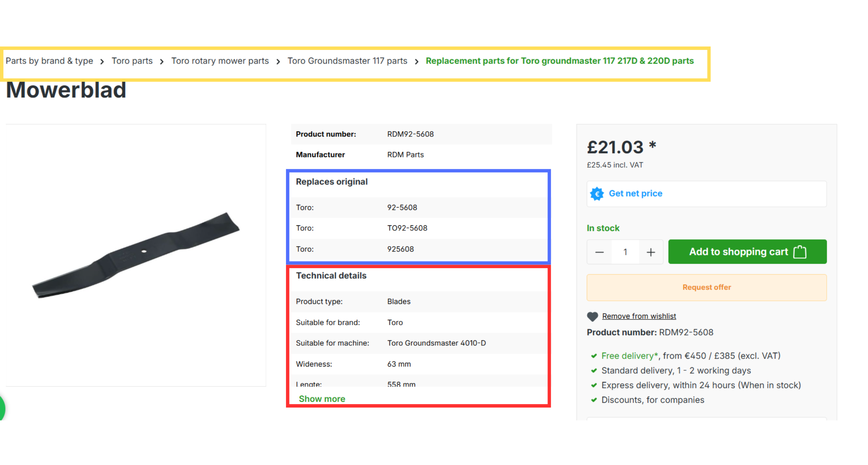Click 'Replaces original' section heading

click(331, 182)
